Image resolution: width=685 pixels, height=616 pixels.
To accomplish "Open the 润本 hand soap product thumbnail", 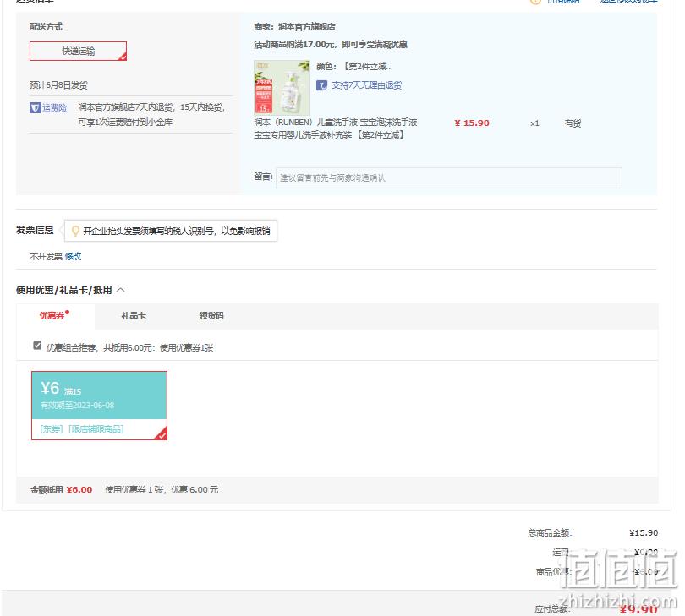I will pos(282,88).
